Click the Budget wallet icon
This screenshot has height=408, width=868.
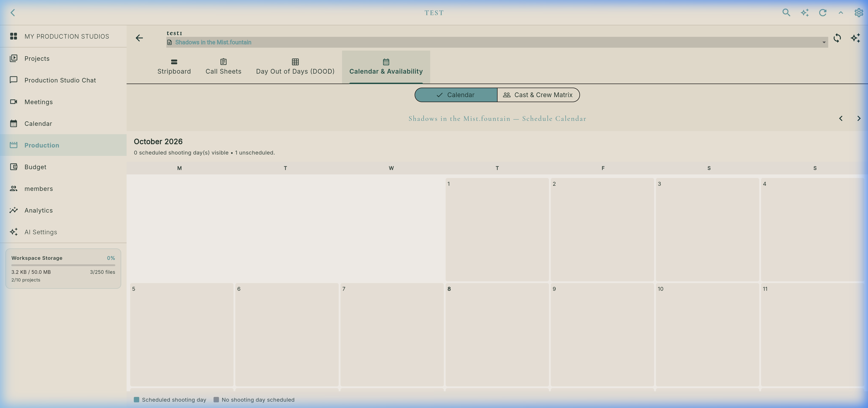point(14,167)
